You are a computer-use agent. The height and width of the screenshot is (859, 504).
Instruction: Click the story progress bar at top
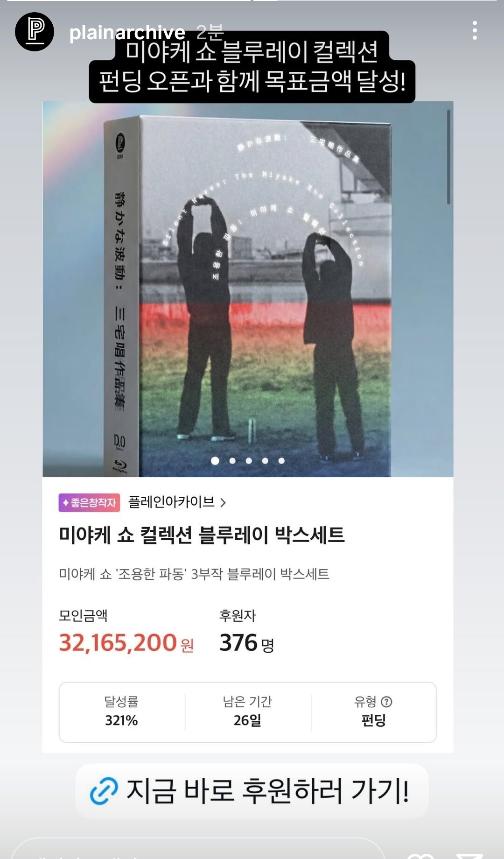coord(252,1)
